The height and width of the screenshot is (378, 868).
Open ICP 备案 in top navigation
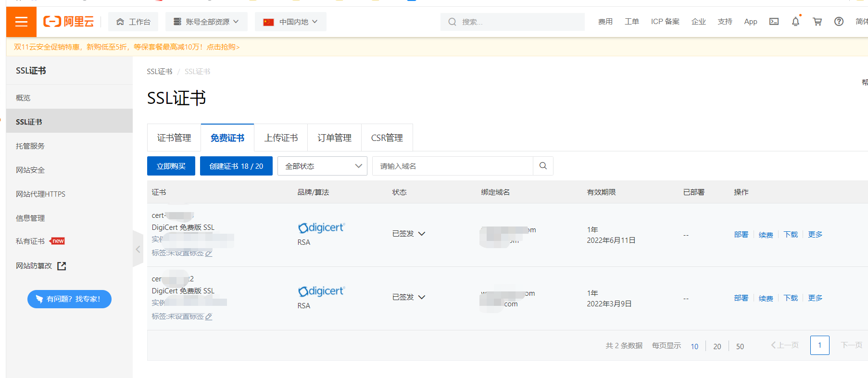(x=666, y=22)
